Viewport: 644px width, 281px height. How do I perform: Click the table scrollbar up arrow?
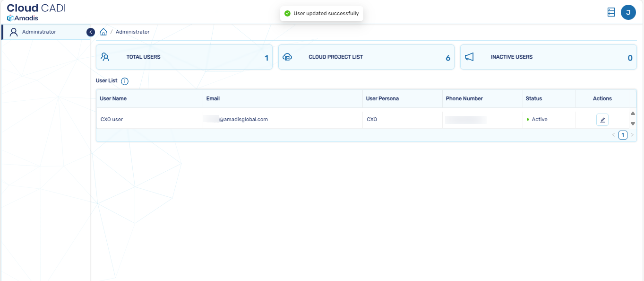[633, 114]
